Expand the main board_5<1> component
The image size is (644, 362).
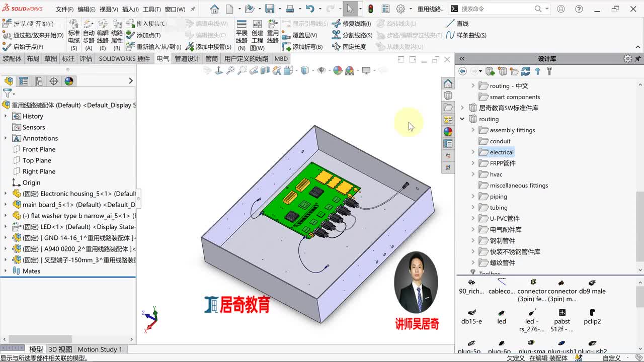6,205
